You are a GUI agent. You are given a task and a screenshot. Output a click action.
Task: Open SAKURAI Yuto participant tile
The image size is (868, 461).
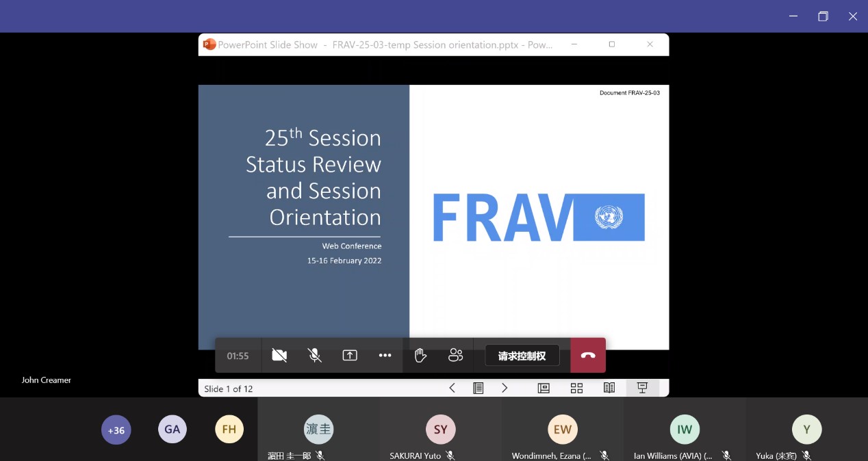point(440,430)
